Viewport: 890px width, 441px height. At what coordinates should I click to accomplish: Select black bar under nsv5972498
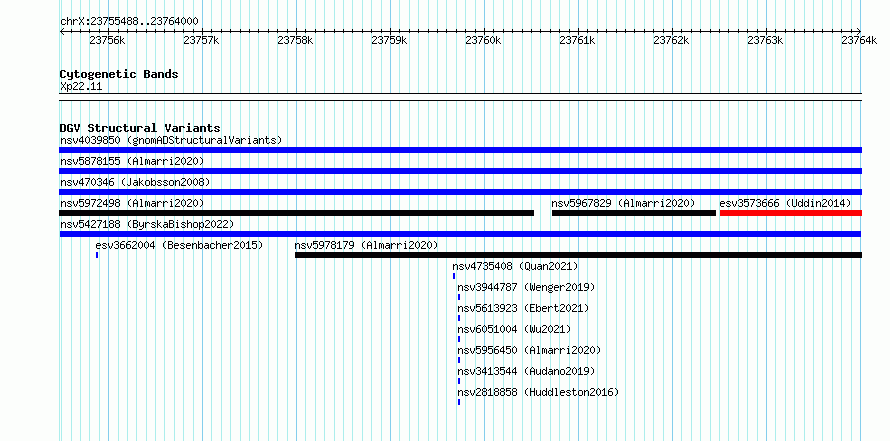296,213
